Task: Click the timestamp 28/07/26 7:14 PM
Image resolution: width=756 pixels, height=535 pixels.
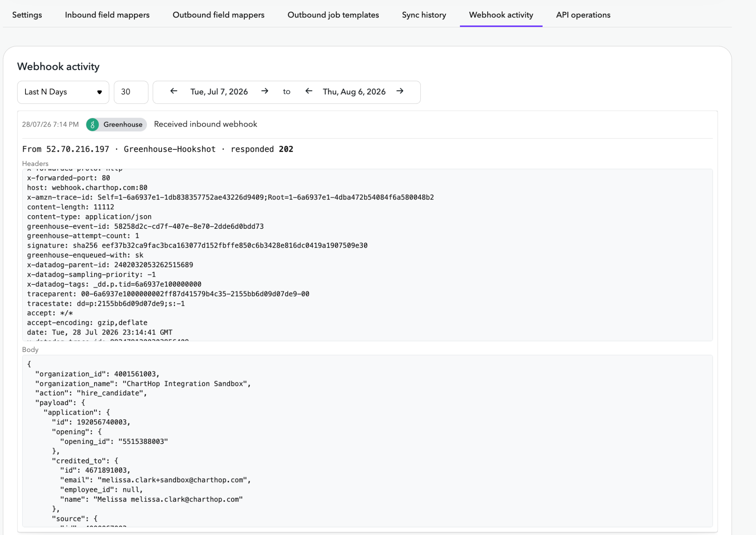Action: tap(50, 124)
